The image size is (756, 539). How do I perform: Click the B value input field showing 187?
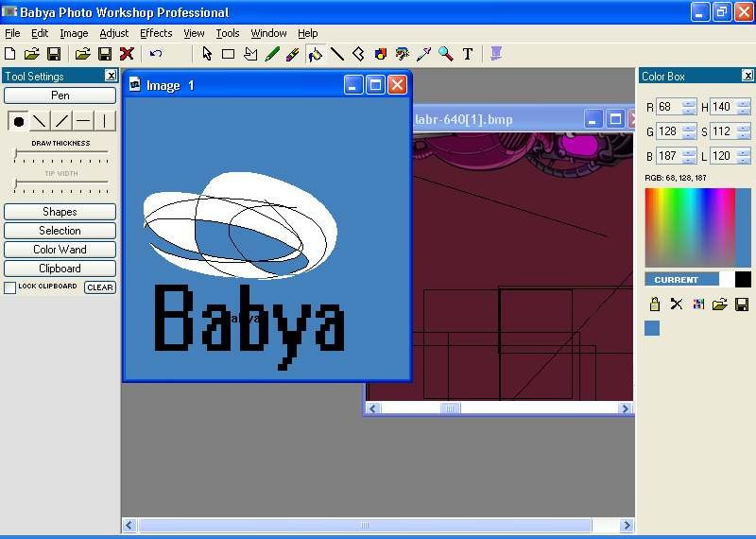click(670, 156)
